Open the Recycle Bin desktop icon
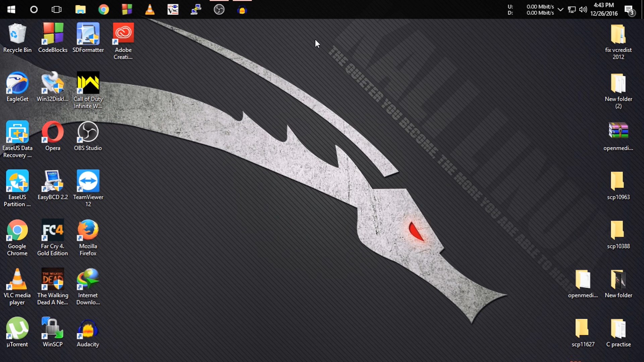 pyautogui.click(x=17, y=38)
